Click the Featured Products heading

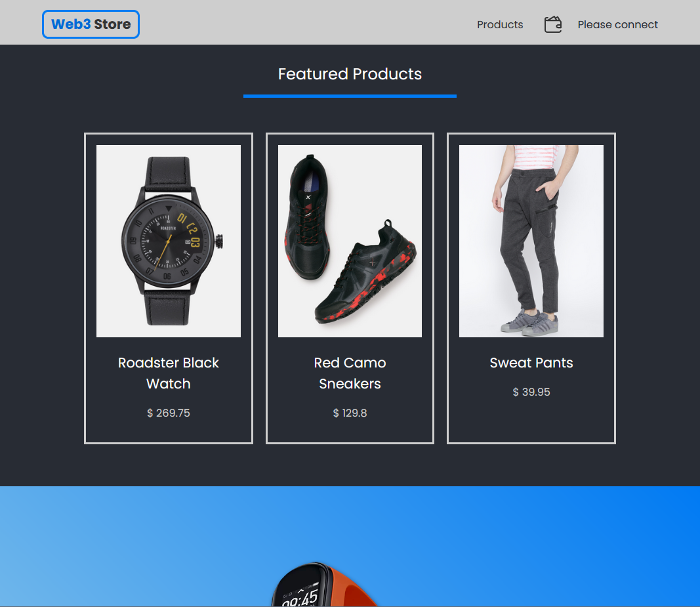coord(350,74)
